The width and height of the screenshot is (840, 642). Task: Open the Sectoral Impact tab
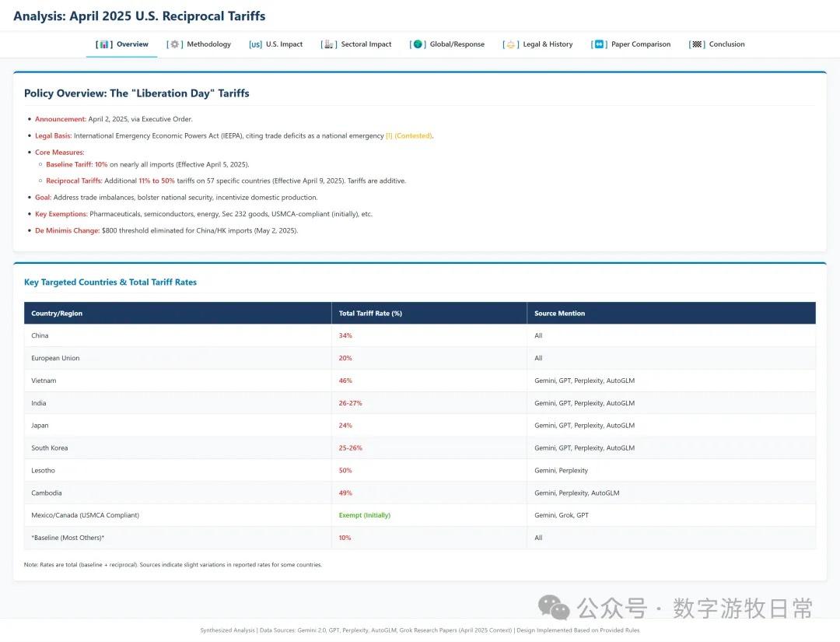pos(366,44)
